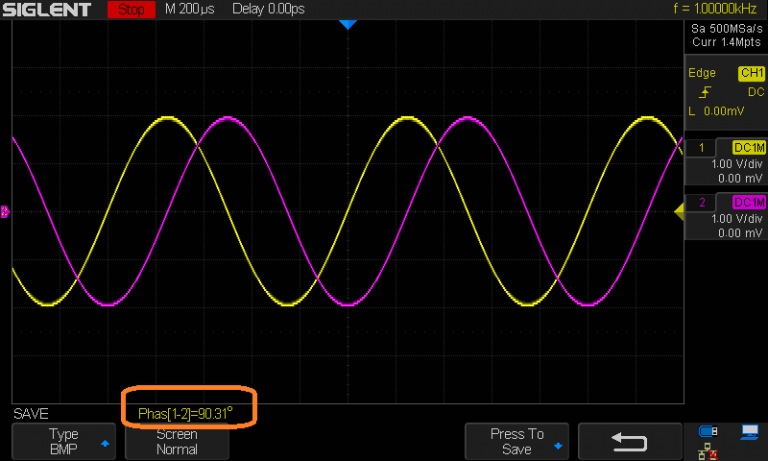
Task: Select the rising edge trigger slope icon
Action: point(708,92)
